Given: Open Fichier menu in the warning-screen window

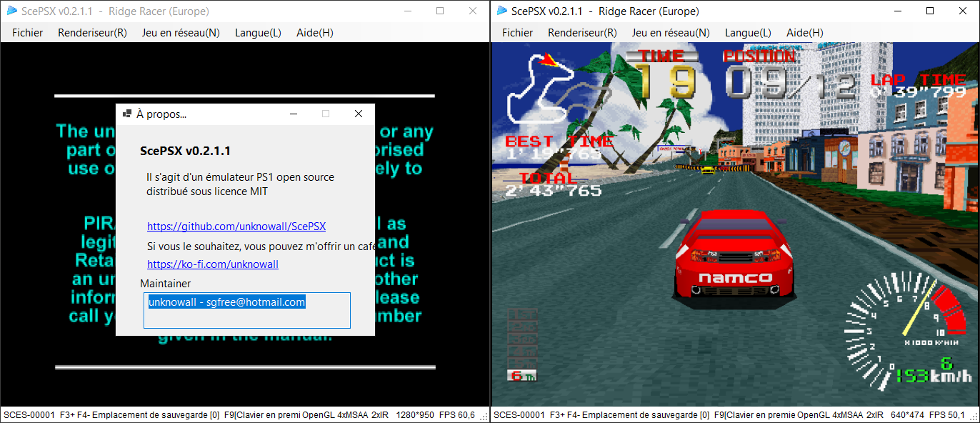Looking at the screenshot, I should 27,33.
